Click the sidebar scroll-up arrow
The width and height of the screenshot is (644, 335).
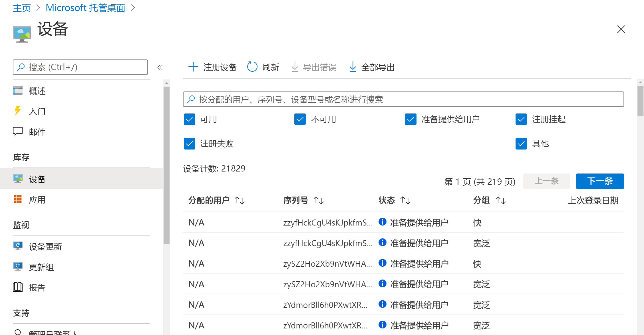(x=167, y=83)
